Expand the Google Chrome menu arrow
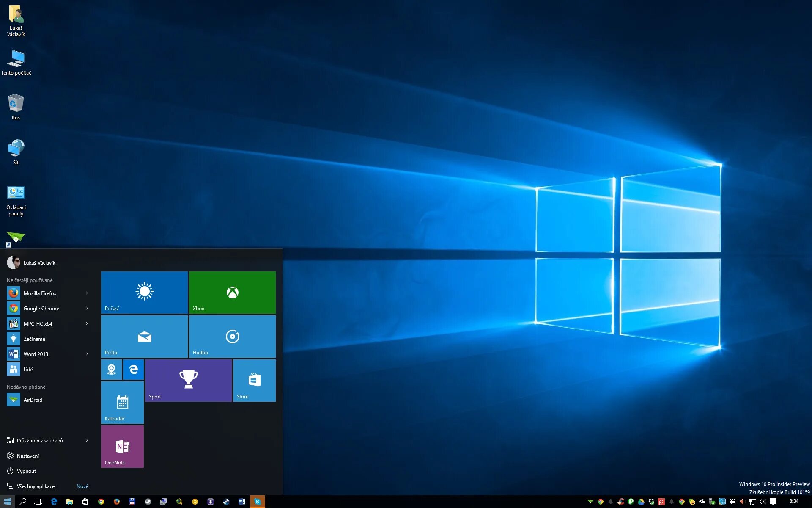Screen dimensions: 812x508 pyautogui.click(x=87, y=309)
